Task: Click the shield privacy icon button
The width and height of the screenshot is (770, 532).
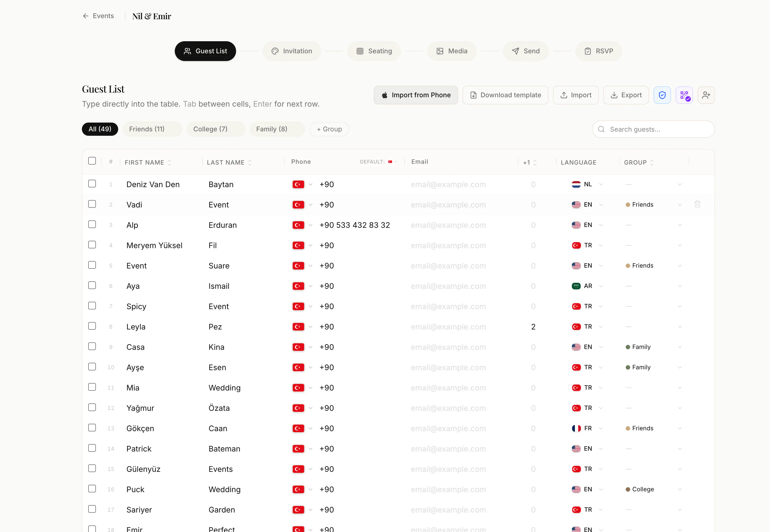Action: 662,95
